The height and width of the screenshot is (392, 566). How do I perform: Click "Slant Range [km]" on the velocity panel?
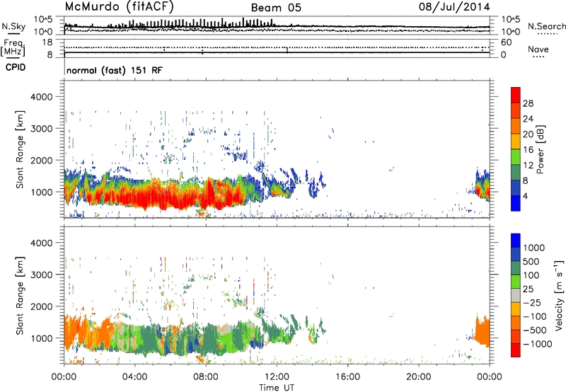(20, 295)
